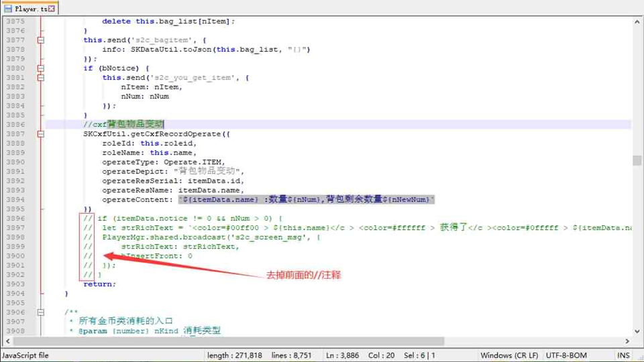The image size is (644, 362).
Task: Click the save-state disk icon on Player.ts tab
Action: 8,9
